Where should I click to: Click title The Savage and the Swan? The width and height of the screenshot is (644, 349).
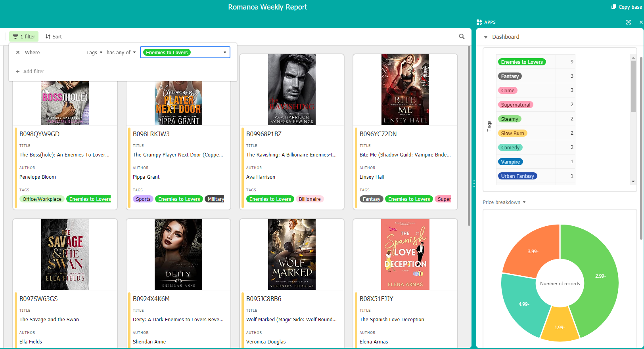click(x=49, y=319)
